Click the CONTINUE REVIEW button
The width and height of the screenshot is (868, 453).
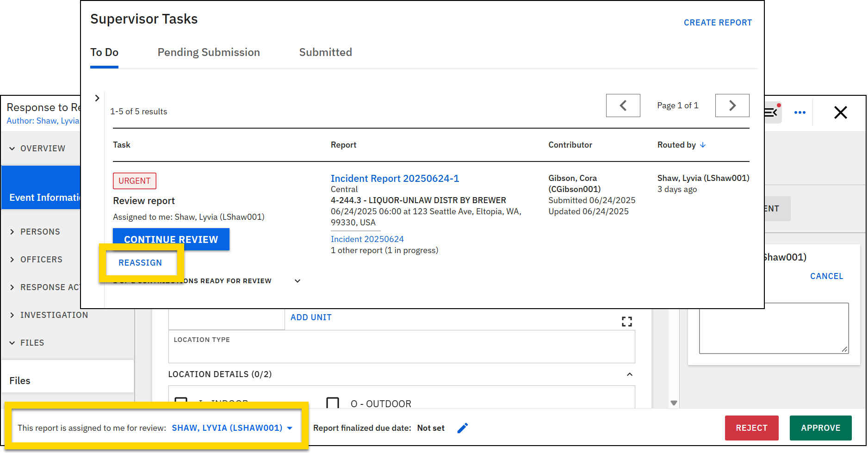click(171, 239)
